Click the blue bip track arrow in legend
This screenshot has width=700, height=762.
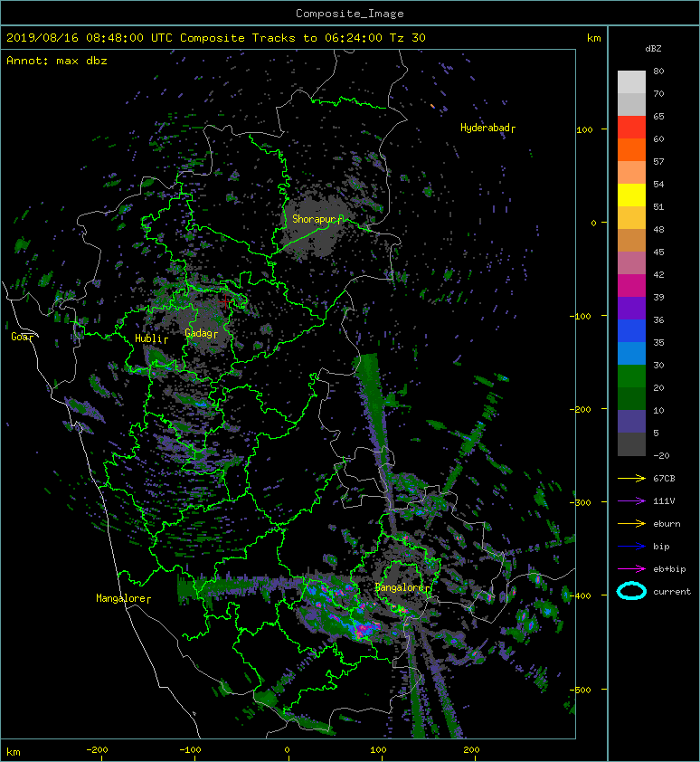point(631,547)
